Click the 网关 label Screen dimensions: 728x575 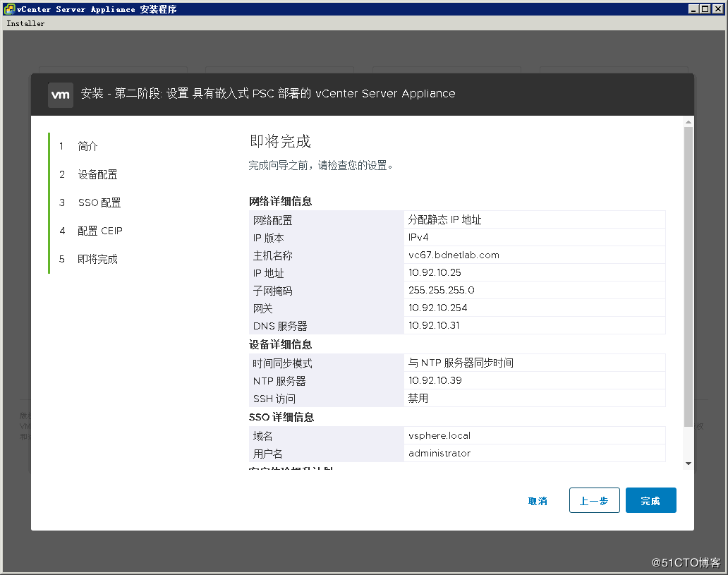click(x=263, y=308)
